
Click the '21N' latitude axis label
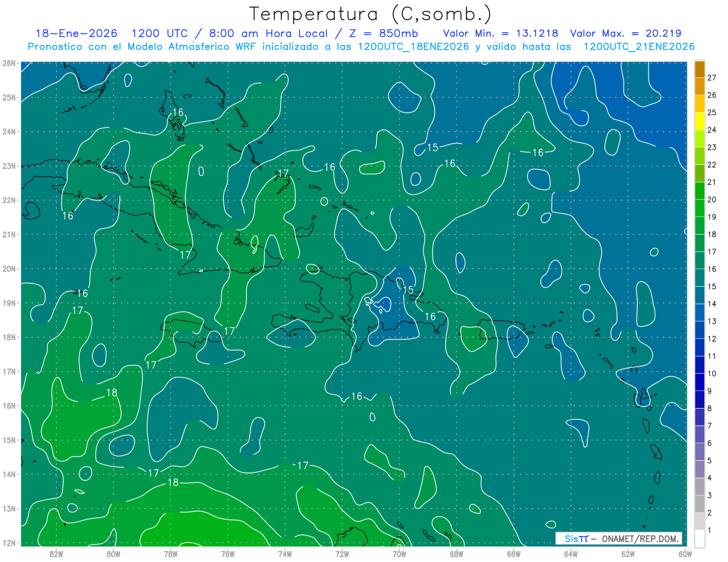pyautogui.click(x=8, y=234)
